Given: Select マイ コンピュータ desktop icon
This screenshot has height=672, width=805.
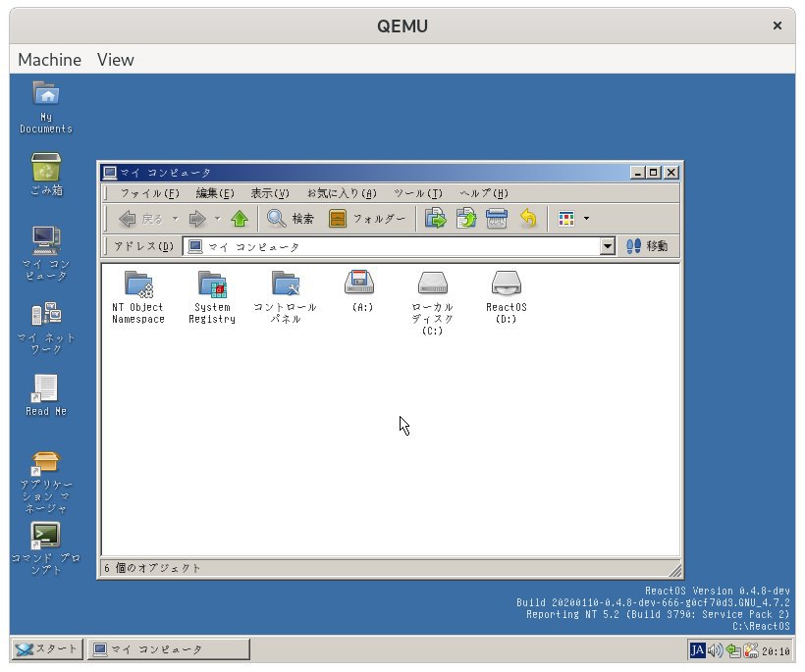Looking at the screenshot, I should (x=46, y=253).
